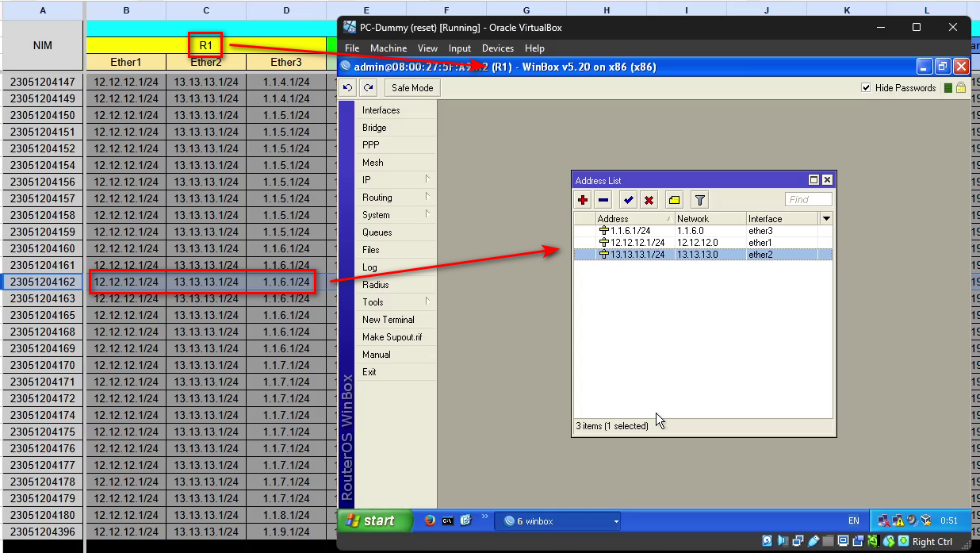Click spreadsheet cell NIM 23051204162
Viewport: 980px width, 553px height.
tap(43, 282)
